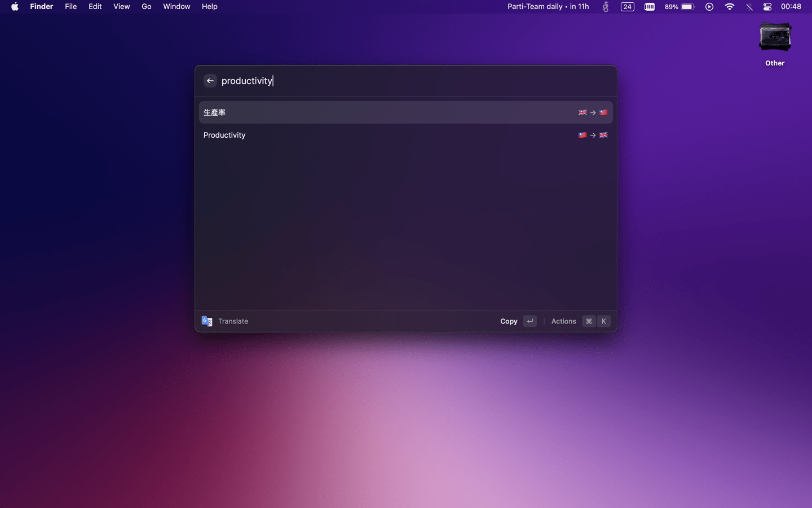The height and width of the screenshot is (508, 812).
Task: Select the Taiwan flag beside Productivity
Action: pyautogui.click(x=582, y=135)
